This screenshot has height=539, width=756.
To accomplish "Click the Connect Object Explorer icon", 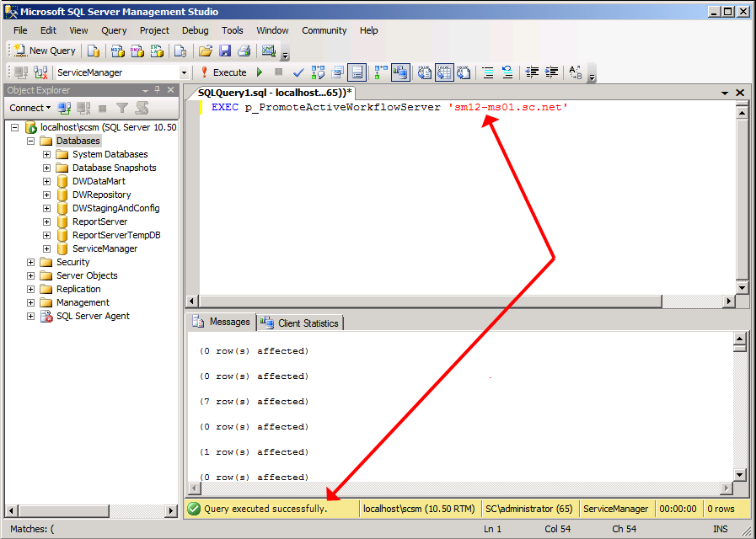I will click(x=65, y=108).
